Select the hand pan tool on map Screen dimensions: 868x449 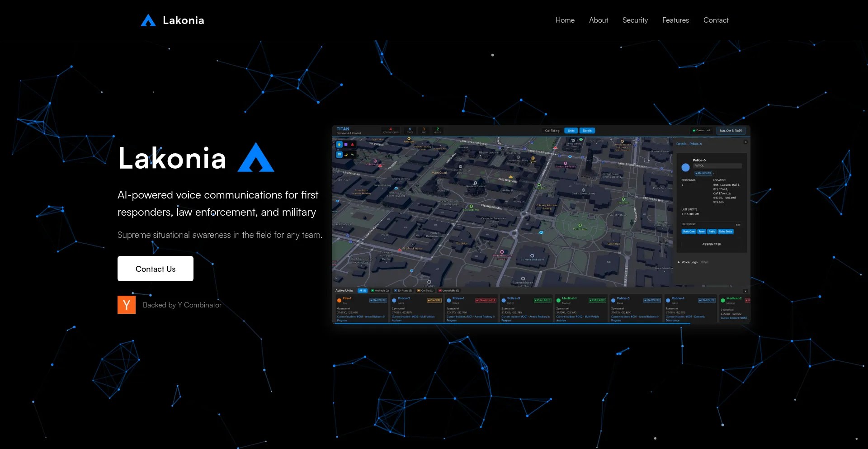[340, 145]
